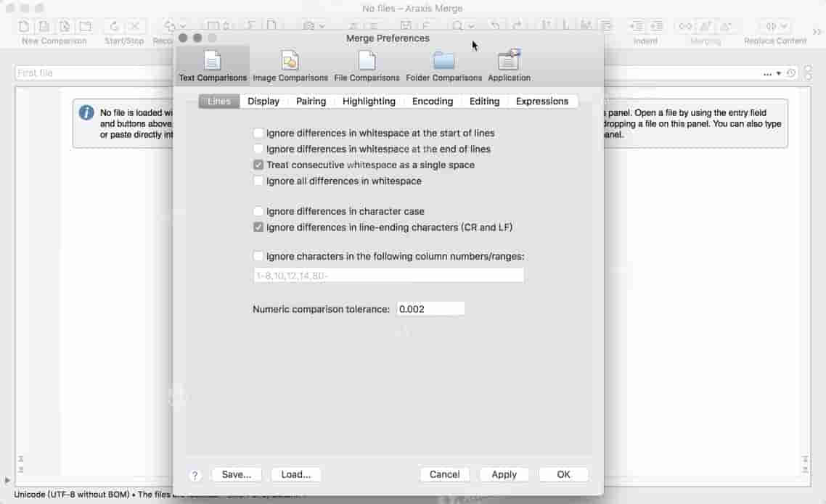The image size is (826, 504).
Task: Open recent files dropdown arrow beside file field
Action: 779,74
